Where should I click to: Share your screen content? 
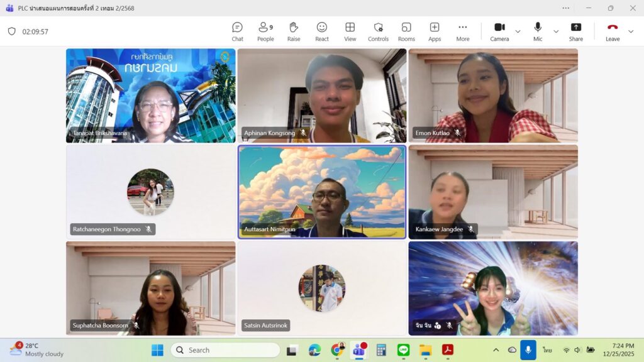(x=576, y=31)
